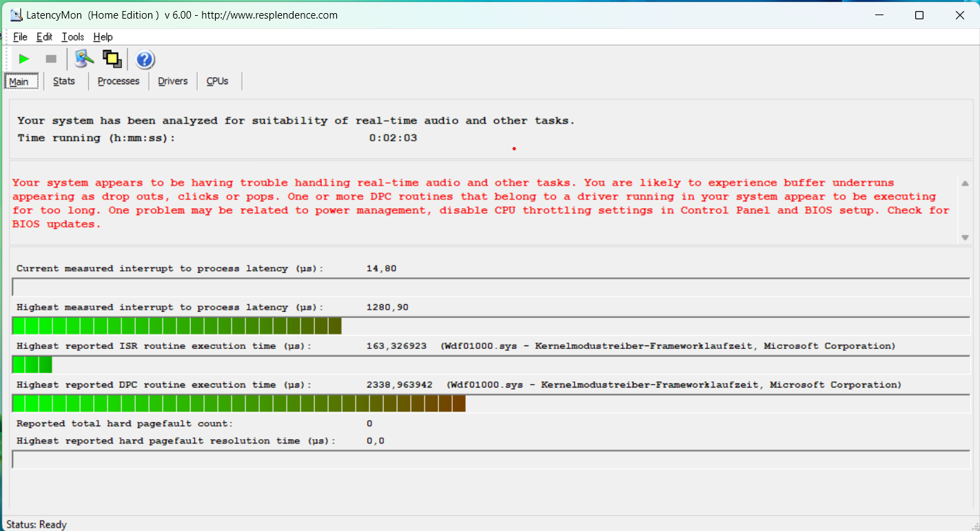Click the highest DPC routine execution time bar

click(x=238, y=403)
